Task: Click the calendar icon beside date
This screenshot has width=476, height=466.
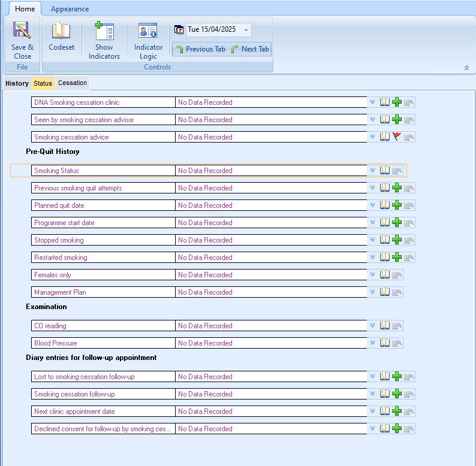Action: pos(179,30)
